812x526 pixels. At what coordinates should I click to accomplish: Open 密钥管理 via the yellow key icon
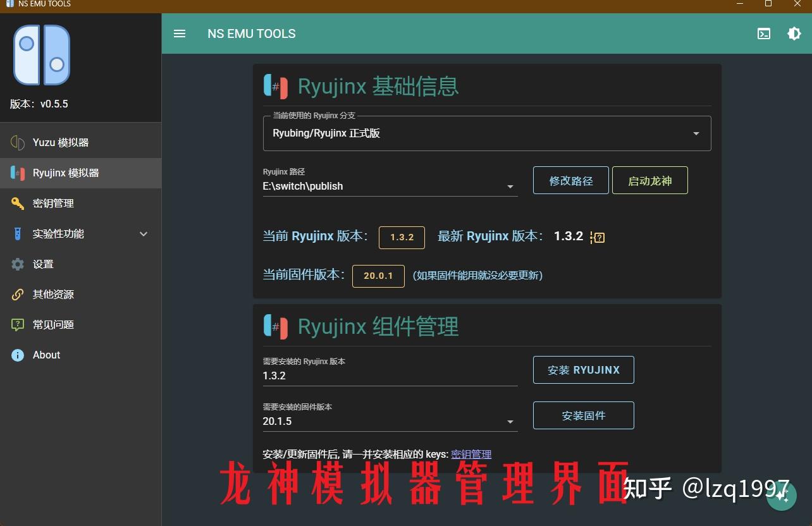pos(18,203)
